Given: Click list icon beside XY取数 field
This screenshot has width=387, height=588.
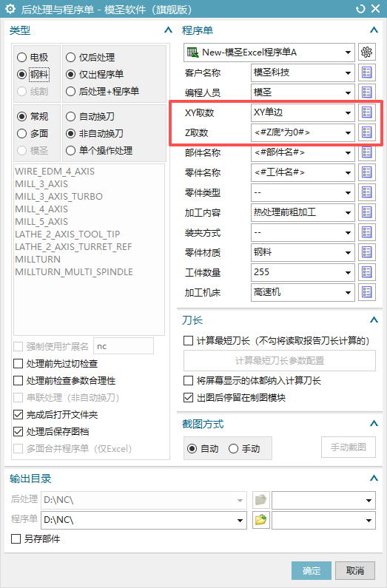Looking at the screenshot, I should (367, 112).
